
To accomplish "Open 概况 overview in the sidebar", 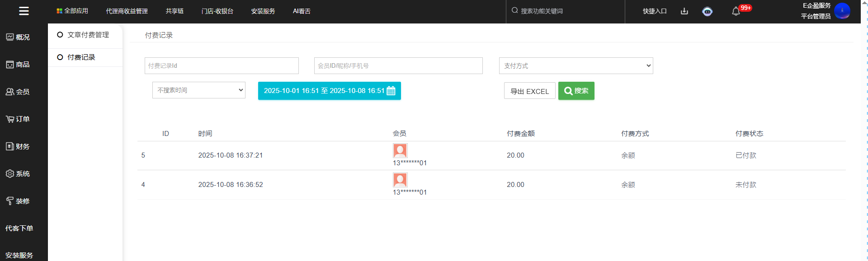I will (18, 37).
